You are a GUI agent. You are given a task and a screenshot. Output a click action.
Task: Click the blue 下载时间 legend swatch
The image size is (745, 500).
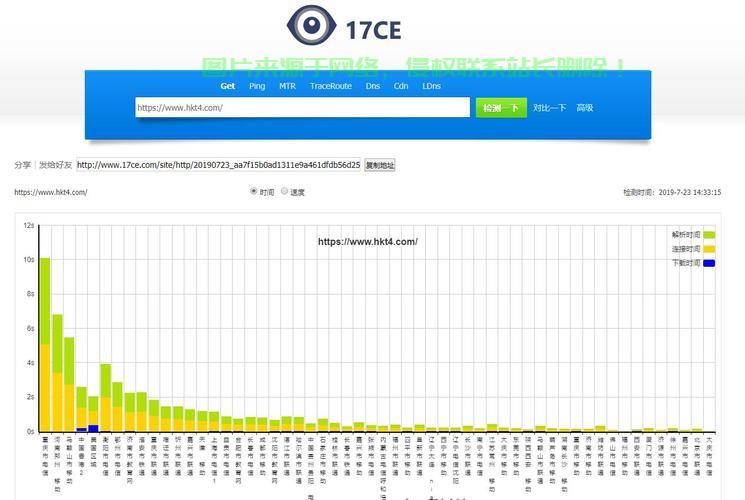pyautogui.click(x=709, y=263)
